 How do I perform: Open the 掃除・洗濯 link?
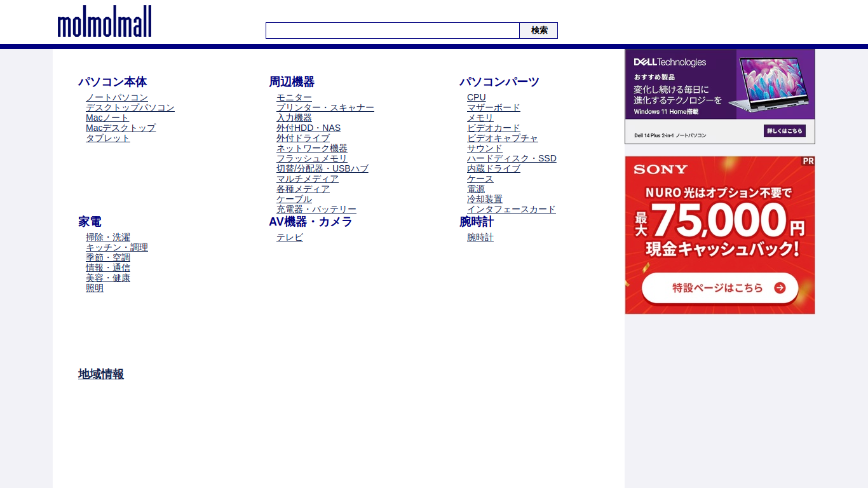click(108, 237)
